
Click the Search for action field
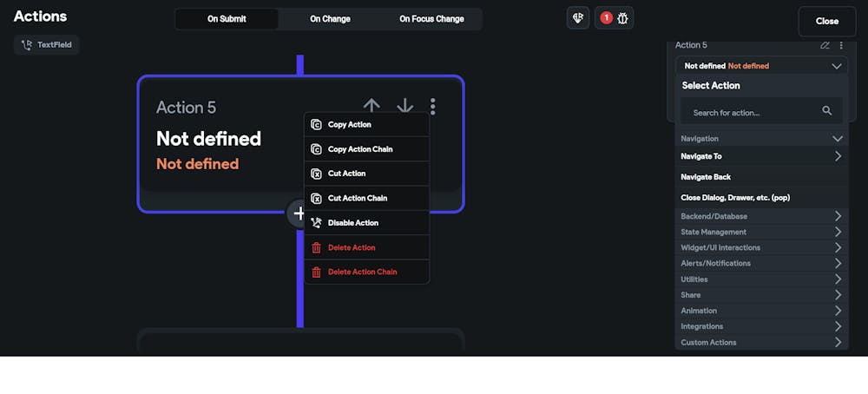[762, 111]
